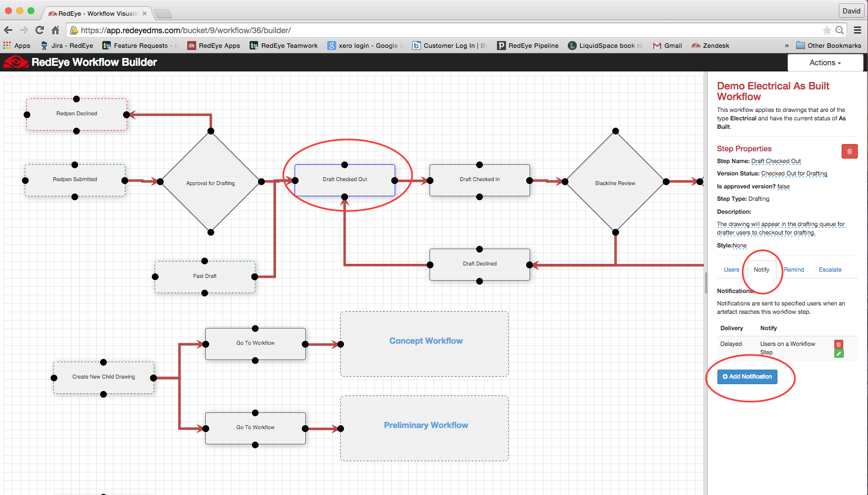Edit Version Status Checked Out for Drafting
This screenshot has width=868, height=495.
(x=794, y=174)
